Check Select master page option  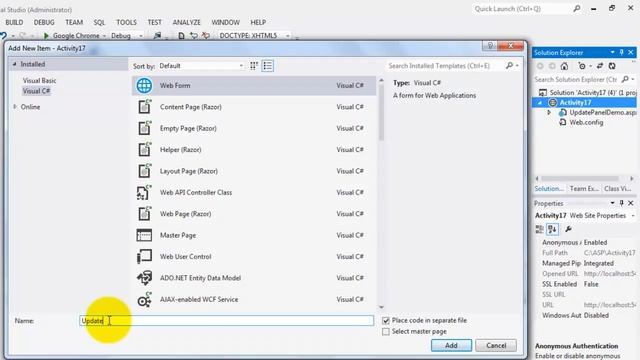[x=386, y=331]
